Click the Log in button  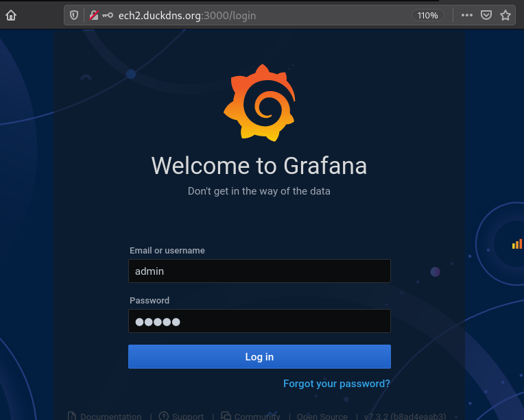[x=259, y=356]
